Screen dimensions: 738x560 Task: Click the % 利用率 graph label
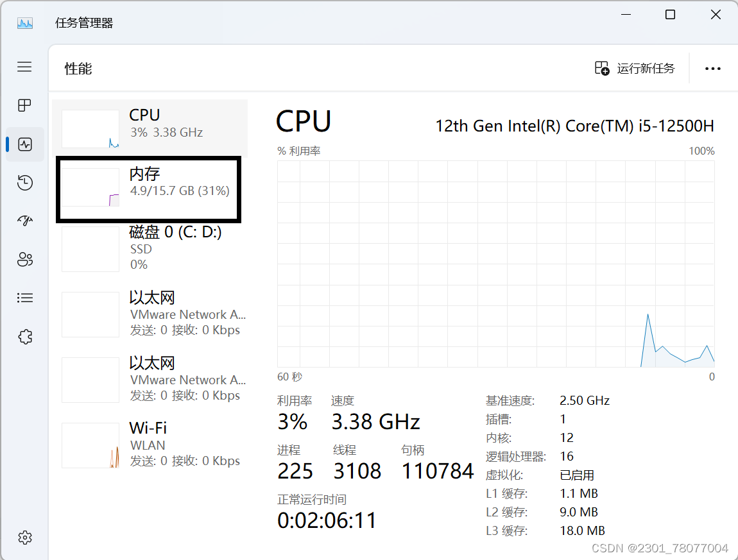tap(299, 151)
